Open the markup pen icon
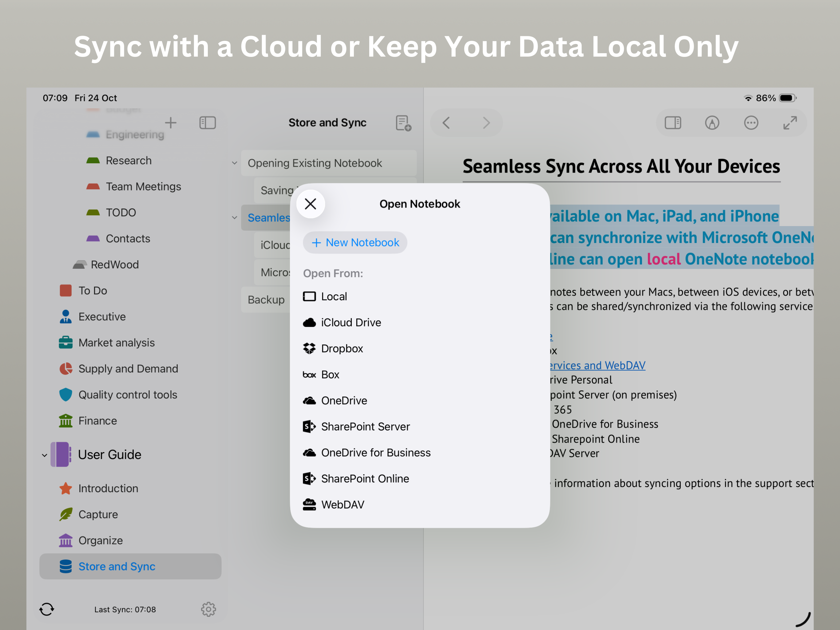The image size is (840, 630). click(x=712, y=123)
